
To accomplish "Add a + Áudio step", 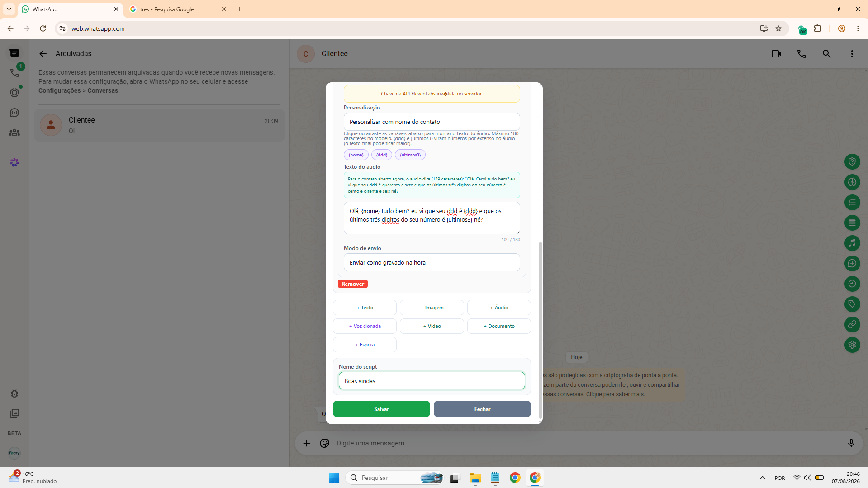I will [499, 308].
